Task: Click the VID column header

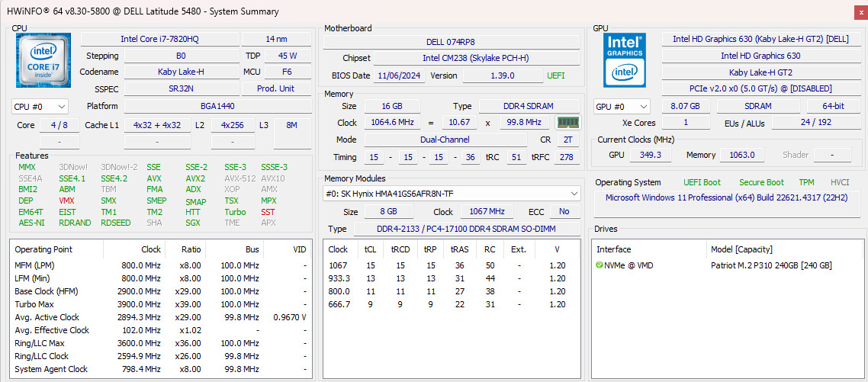Action: [286, 249]
